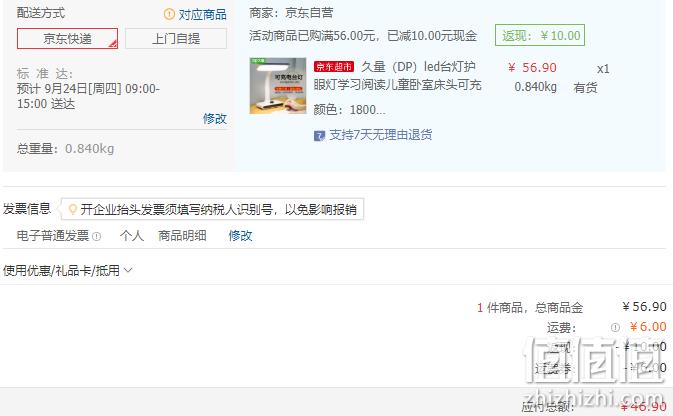
Task: Open the 久量 (DP) led台灯 product title
Action: pos(397,76)
